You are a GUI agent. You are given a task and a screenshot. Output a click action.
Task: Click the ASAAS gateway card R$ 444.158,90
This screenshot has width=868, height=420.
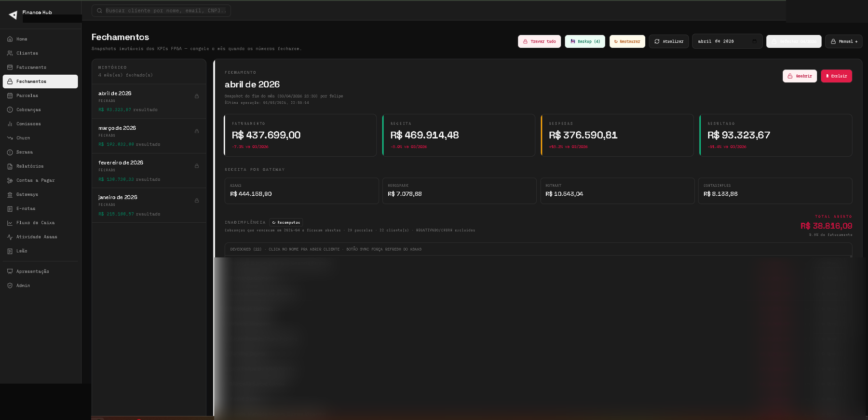pyautogui.click(x=302, y=191)
